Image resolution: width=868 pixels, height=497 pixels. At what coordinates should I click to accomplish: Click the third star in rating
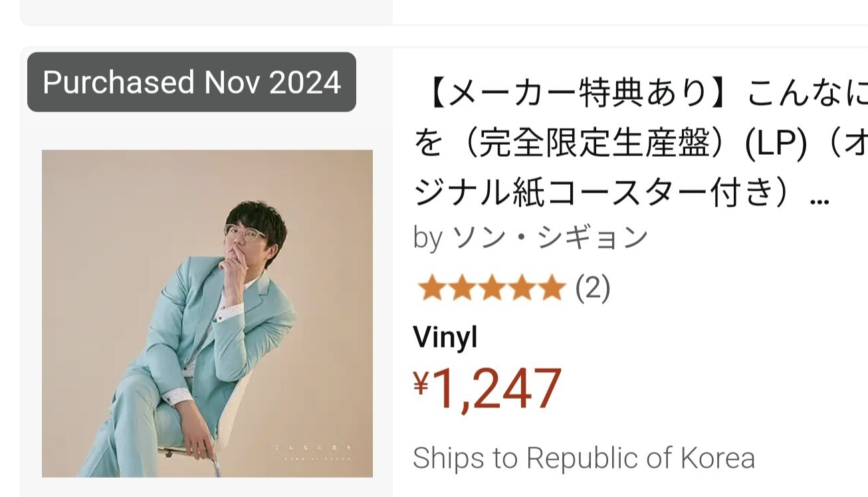click(x=490, y=289)
